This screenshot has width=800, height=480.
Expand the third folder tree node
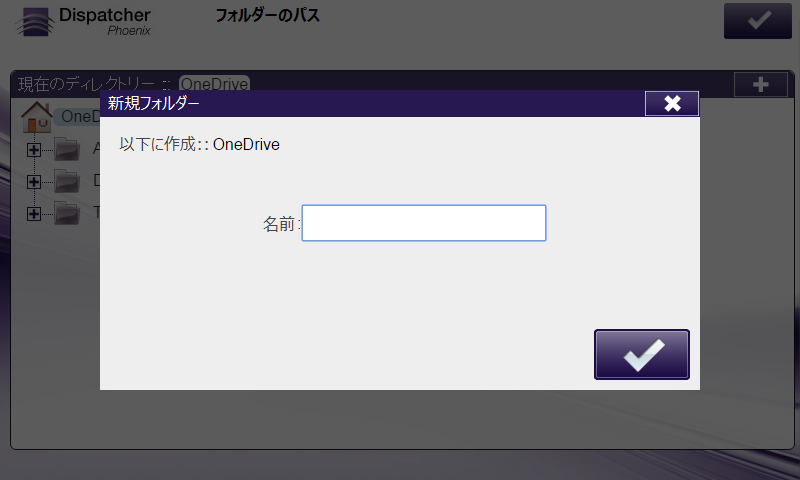pos(34,214)
